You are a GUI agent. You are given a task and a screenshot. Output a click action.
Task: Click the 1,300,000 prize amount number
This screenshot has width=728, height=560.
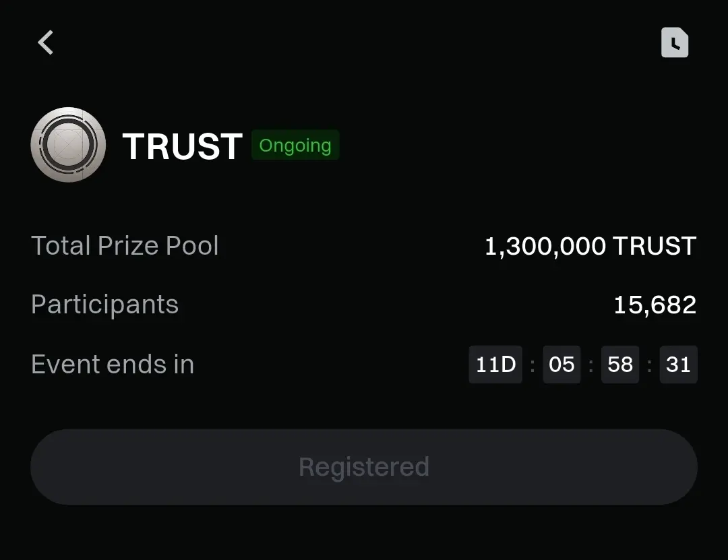point(545,247)
